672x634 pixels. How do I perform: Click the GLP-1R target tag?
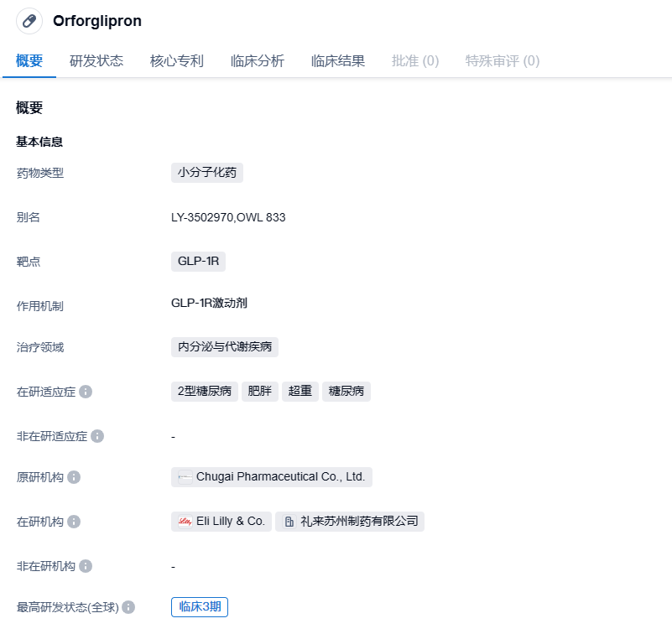[198, 262]
